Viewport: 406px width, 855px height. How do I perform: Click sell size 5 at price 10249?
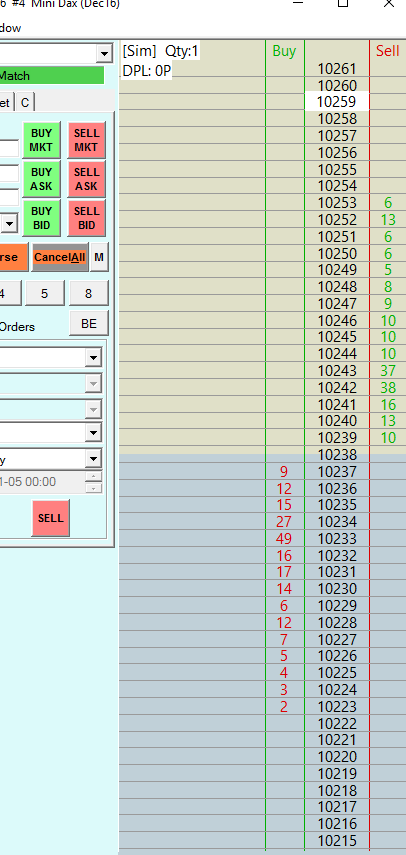tap(388, 270)
